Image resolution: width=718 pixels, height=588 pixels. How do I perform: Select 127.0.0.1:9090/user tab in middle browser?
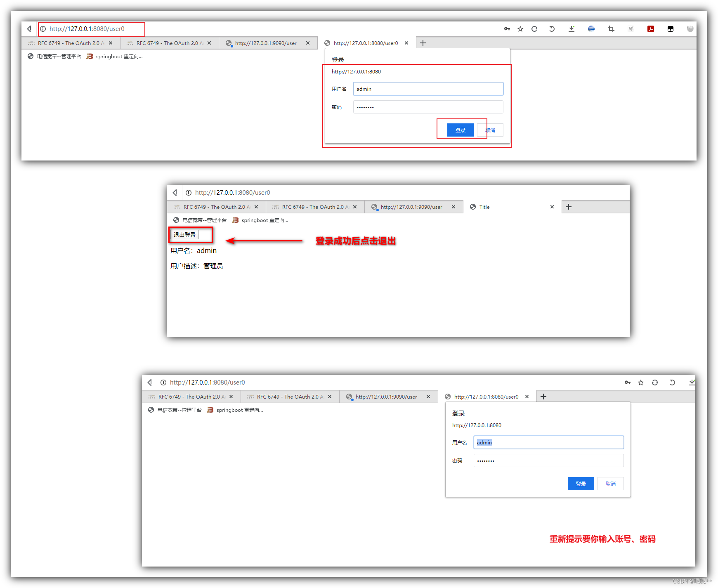[x=413, y=207]
